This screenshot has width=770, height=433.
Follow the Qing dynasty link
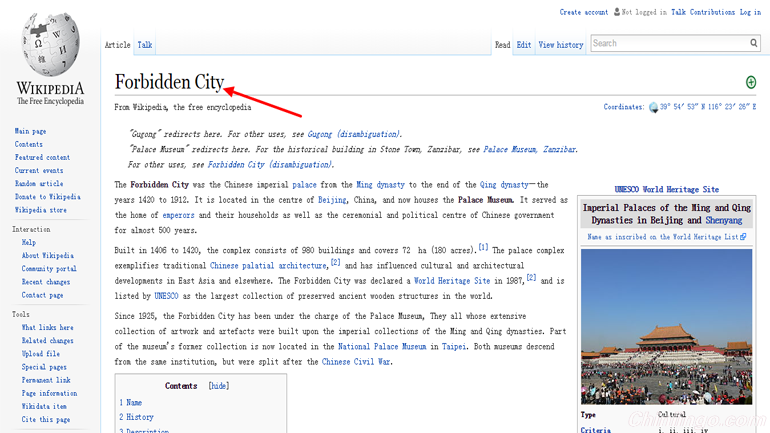[504, 185]
